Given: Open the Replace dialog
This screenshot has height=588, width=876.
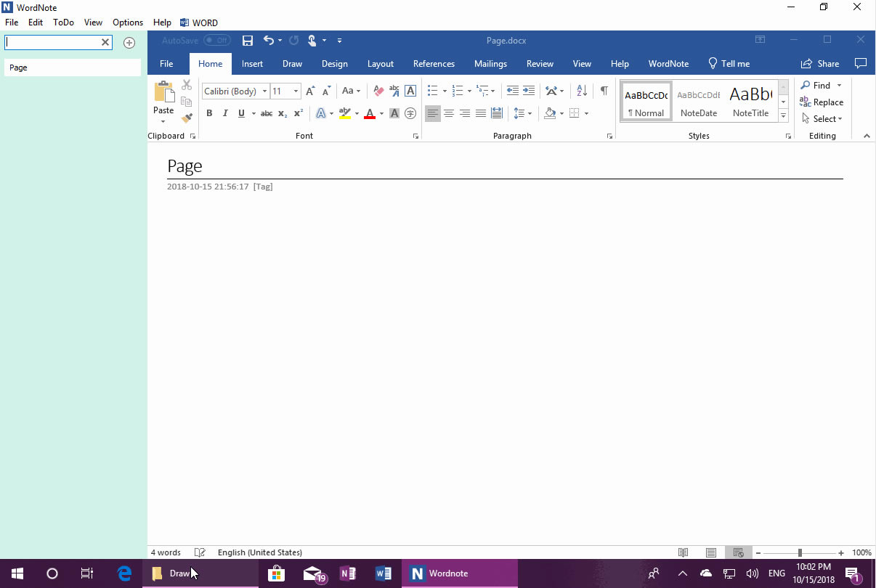Looking at the screenshot, I should coord(822,102).
